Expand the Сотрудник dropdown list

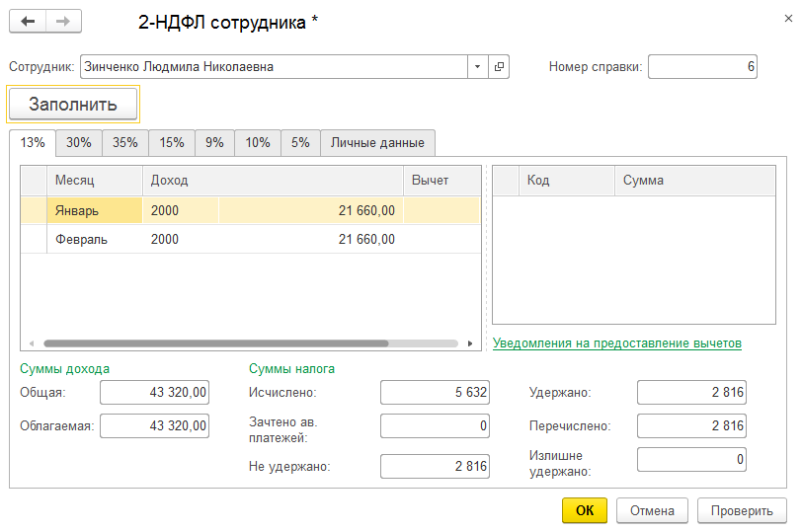478,67
